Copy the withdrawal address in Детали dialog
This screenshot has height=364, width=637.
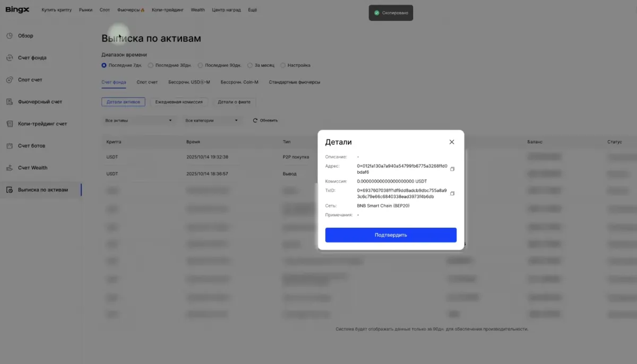tap(453, 168)
